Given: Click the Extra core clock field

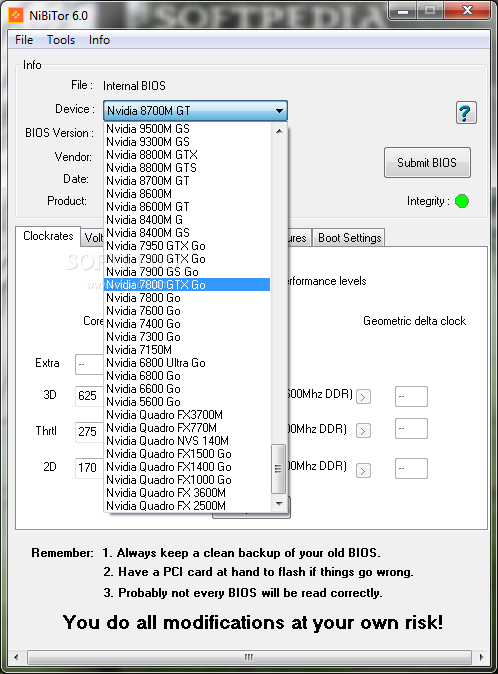Looking at the screenshot, I should [89, 364].
